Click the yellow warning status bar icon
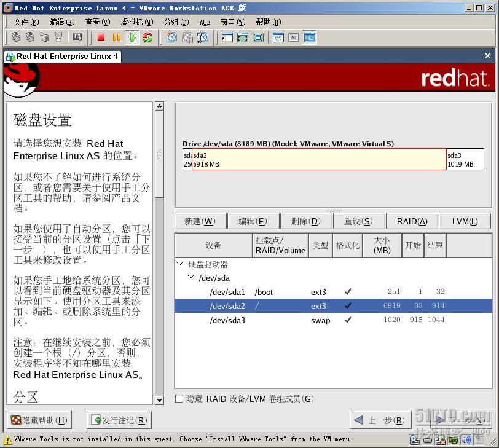This screenshot has height=448, width=499. pos(8,440)
